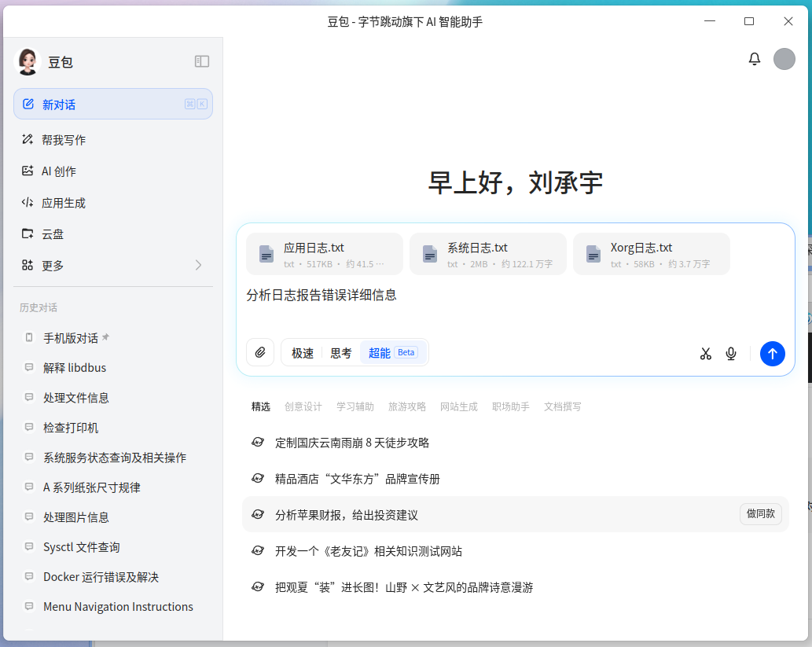Select the 网站生成 tab
Image resolution: width=812 pixels, height=647 pixels.
[x=458, y=406]
